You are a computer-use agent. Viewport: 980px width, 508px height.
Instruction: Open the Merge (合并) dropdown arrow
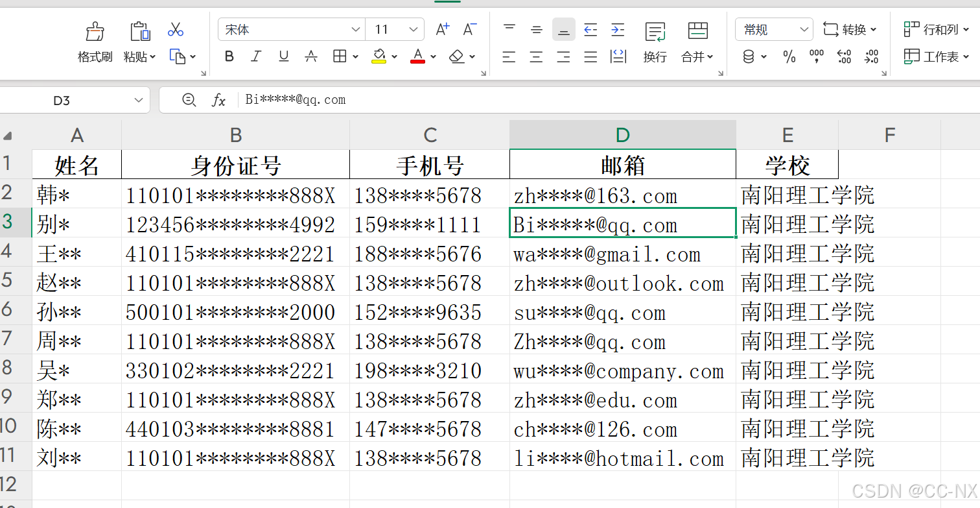(x=710, y=57)
